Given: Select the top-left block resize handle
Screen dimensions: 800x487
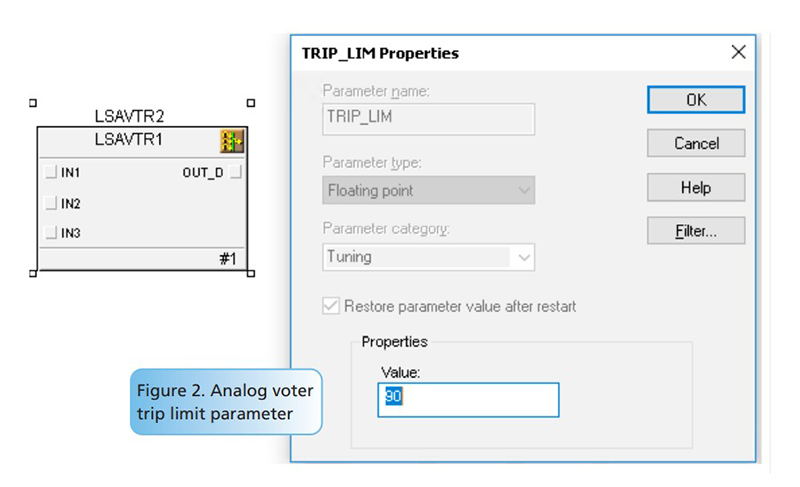Looking at the screenshot, I should (34, 103).
